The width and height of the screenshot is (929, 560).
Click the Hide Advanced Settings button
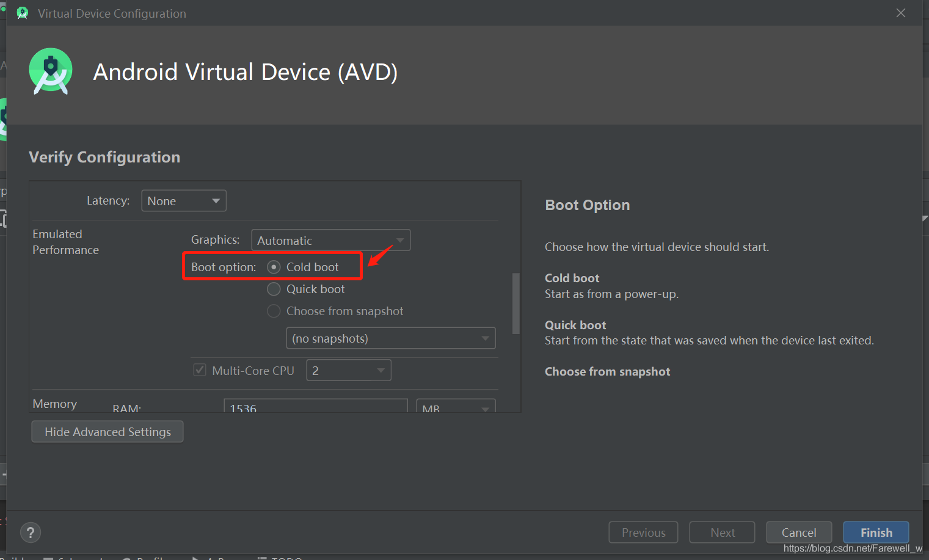(x=107, y=432)
